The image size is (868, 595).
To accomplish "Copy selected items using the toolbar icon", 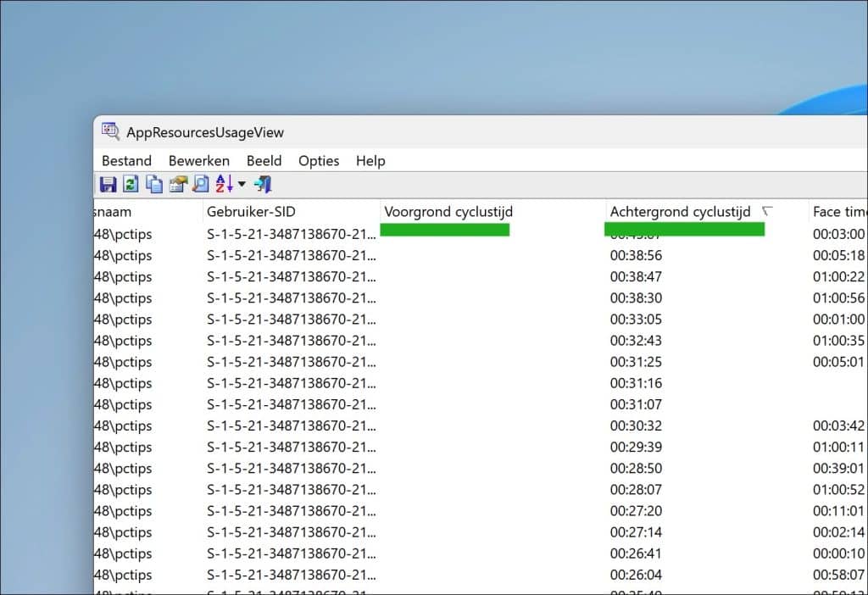I will pos(154,184).
